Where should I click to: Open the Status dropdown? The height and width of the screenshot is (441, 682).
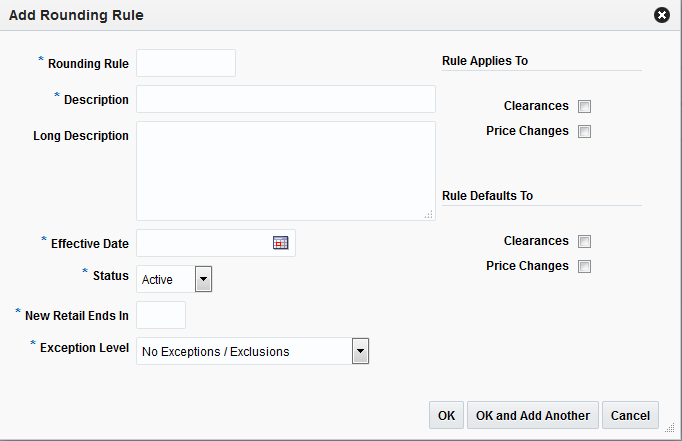(174, 279)
